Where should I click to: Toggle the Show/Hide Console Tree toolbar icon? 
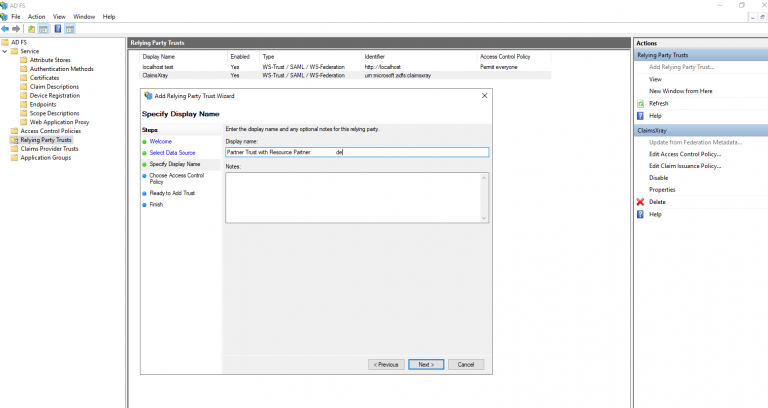[x=44, y=29]
